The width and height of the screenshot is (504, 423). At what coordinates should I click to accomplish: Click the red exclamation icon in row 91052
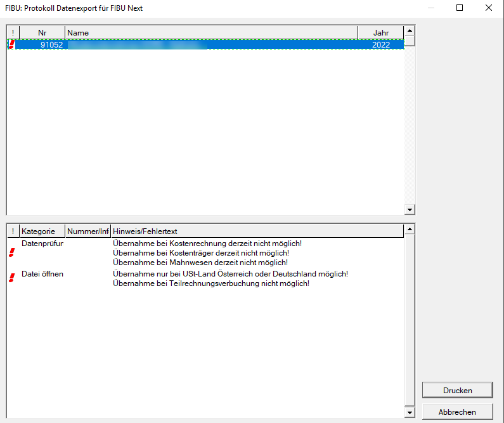pyautogui.click(x=11, y=44)
